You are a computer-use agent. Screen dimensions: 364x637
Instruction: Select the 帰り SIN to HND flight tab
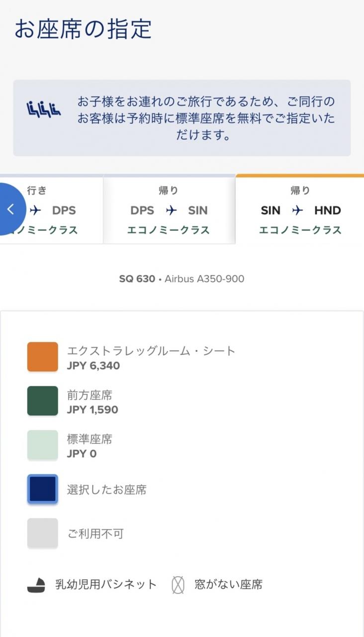pos(300,211)
